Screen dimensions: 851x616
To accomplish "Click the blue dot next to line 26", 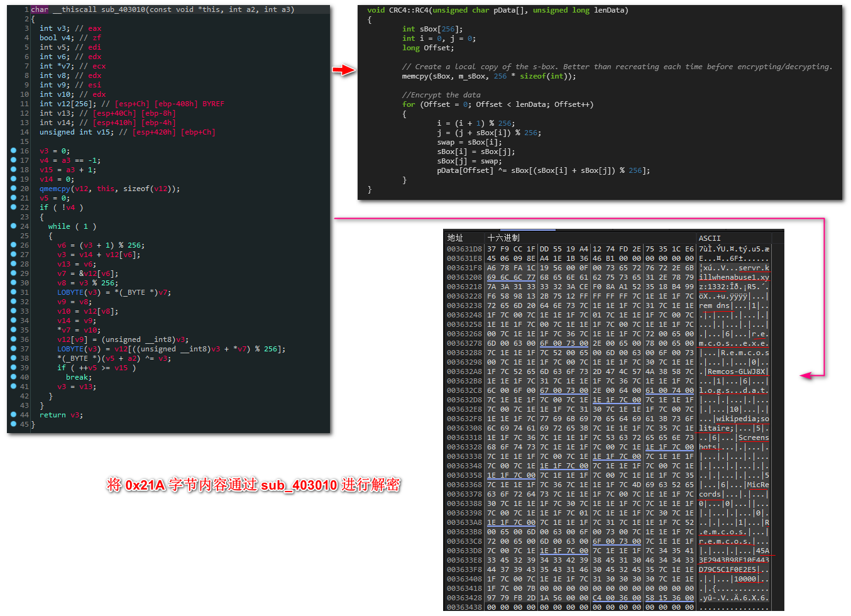I will [x=14, y=245].
